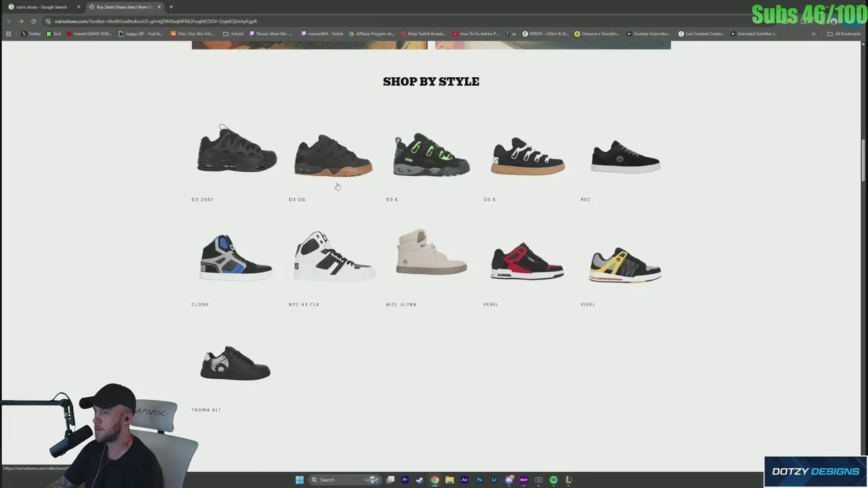Open the Kick bookmark
The height and width of the screenshot is (488, 868).
(x=54, y=33)
